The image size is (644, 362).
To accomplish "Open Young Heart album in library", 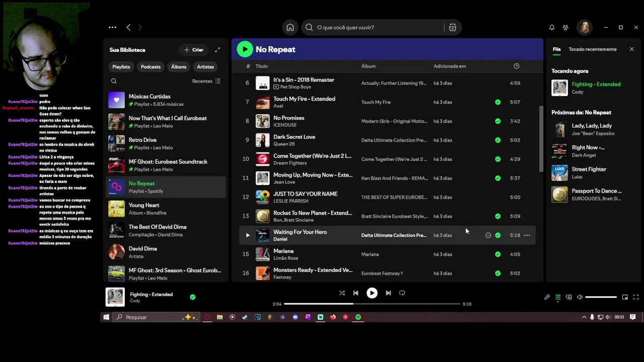I will (x=166, y=209).
